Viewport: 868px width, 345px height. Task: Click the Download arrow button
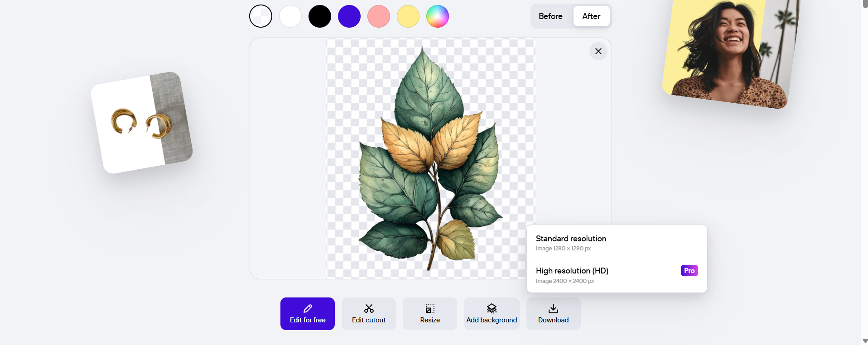click(x=553, y=314)
